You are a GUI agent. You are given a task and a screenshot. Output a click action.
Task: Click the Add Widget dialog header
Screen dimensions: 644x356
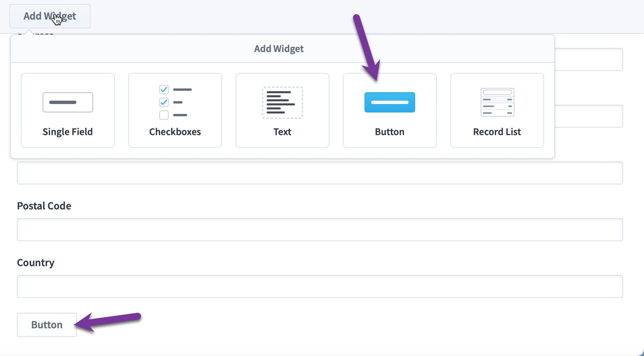tap(278, 49)
